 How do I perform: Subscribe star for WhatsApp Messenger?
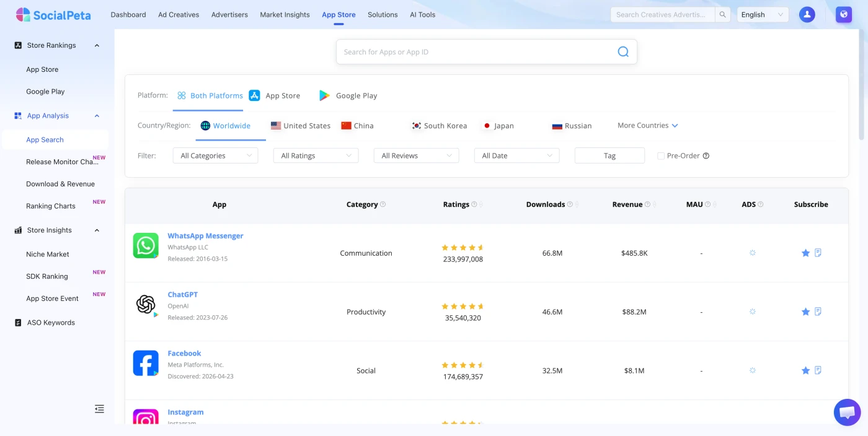coord(805,253)
